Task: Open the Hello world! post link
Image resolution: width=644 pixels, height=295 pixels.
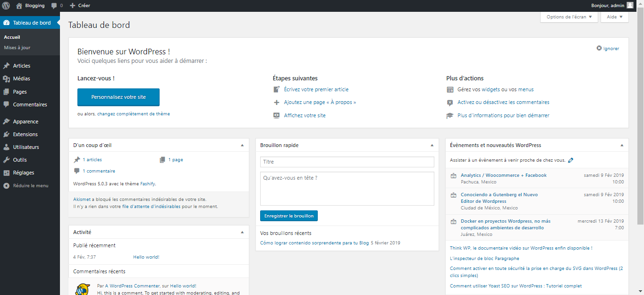Action: pos(146,257)
